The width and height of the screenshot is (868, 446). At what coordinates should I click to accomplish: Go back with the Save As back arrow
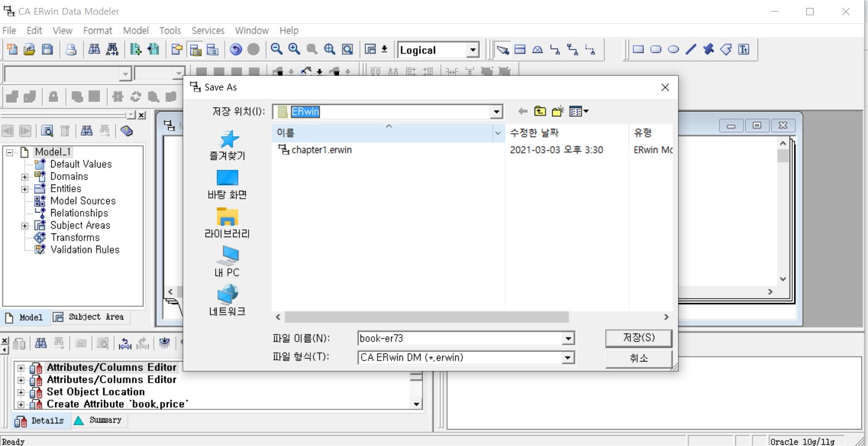(523, 111)
